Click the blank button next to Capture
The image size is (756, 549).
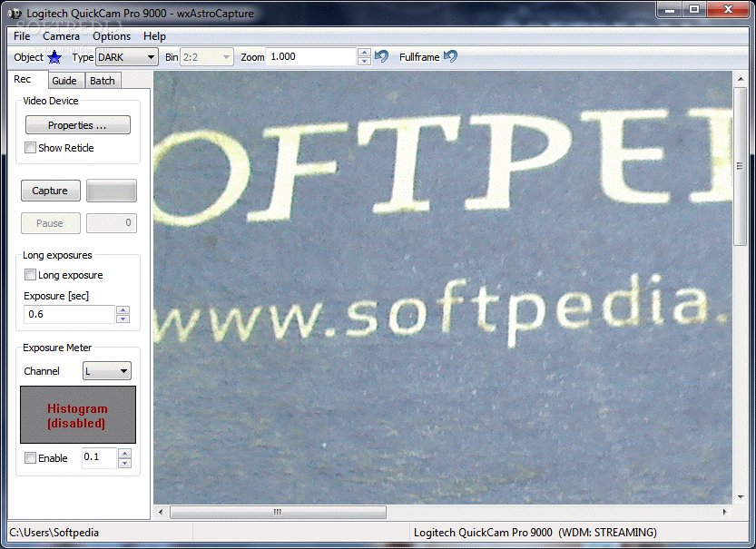click(x=112, y=191)
